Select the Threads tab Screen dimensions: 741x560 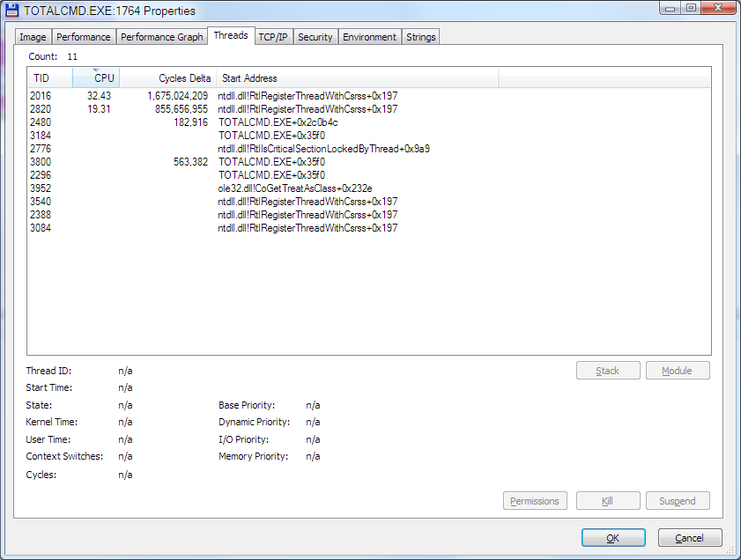click(231, 35)
